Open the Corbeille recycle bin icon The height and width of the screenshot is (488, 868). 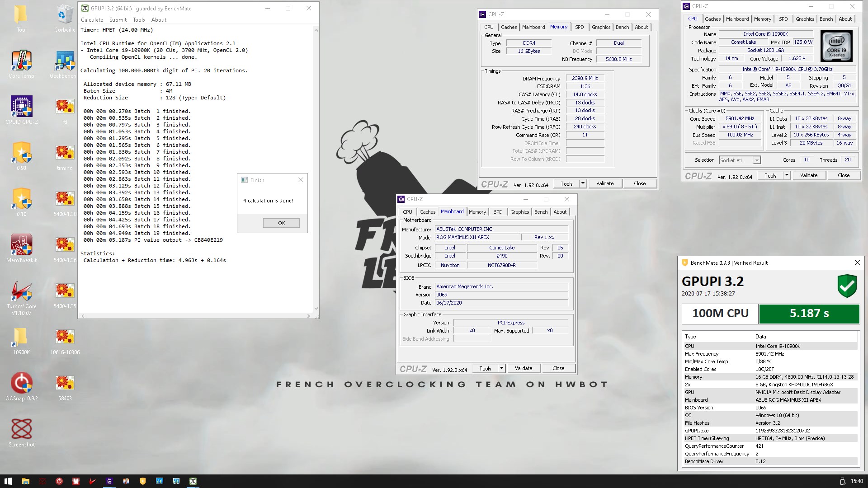65,18
